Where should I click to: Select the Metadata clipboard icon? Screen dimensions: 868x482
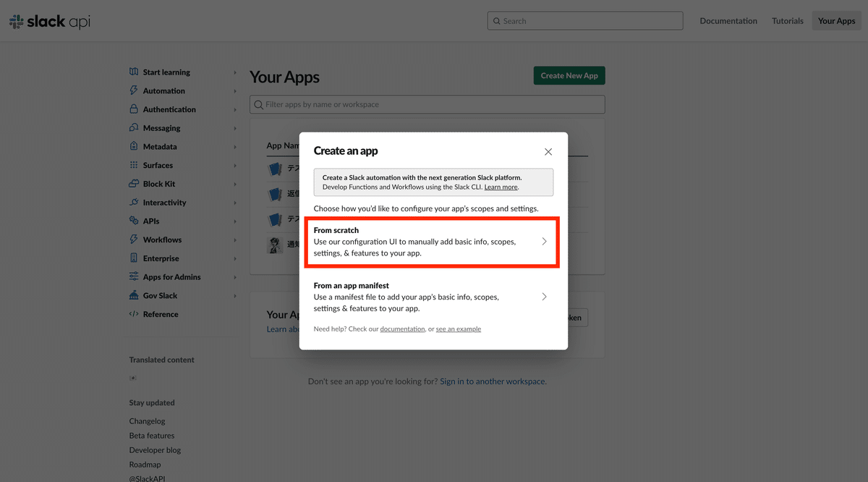pyautogui.click(x=134, y=146)
